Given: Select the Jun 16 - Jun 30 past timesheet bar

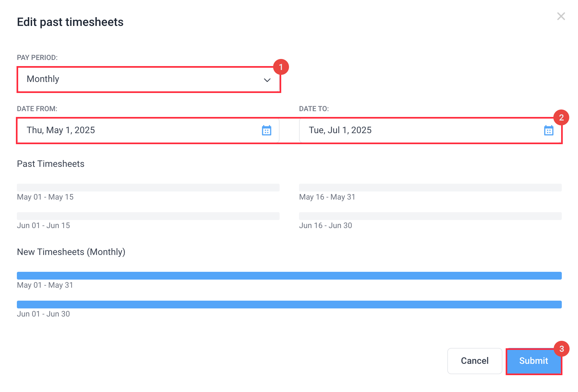Looking at the screenshot, I should point(430,216).
